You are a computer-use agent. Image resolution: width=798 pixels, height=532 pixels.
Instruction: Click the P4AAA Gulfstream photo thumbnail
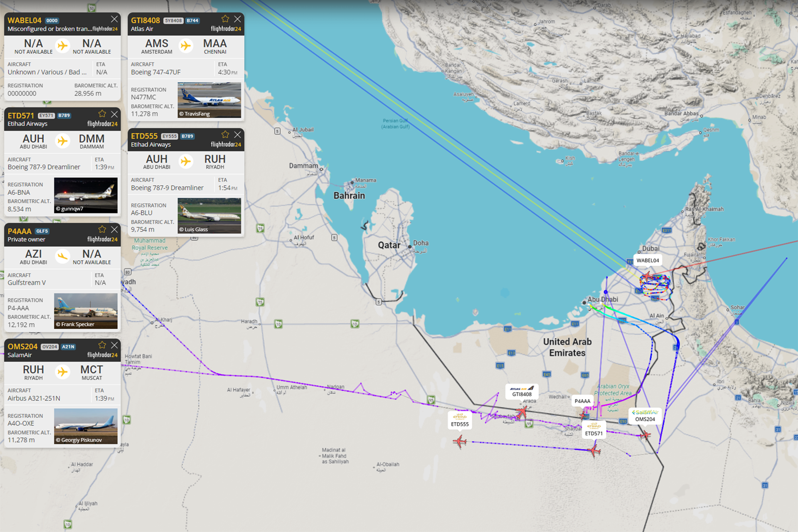pos(86,311)
